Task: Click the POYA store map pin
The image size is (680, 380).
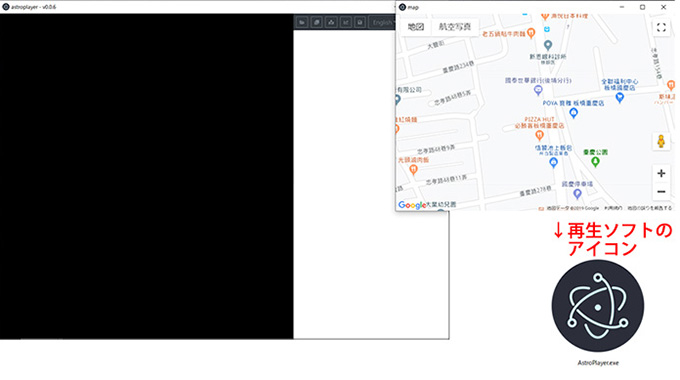Action: [574, 113]
